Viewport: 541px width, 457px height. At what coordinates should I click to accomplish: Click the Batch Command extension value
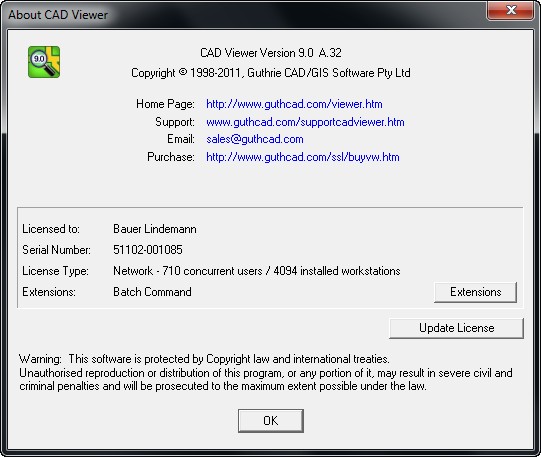pos(152,292)
